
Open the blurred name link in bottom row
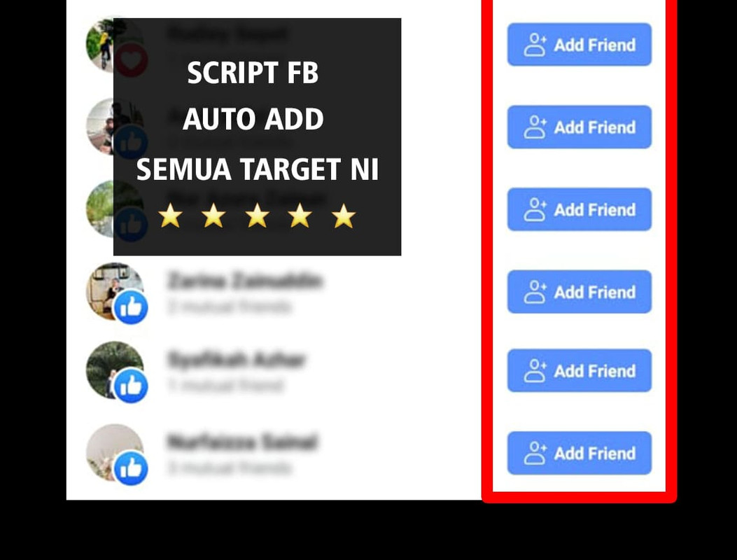(x=243, y=442)
